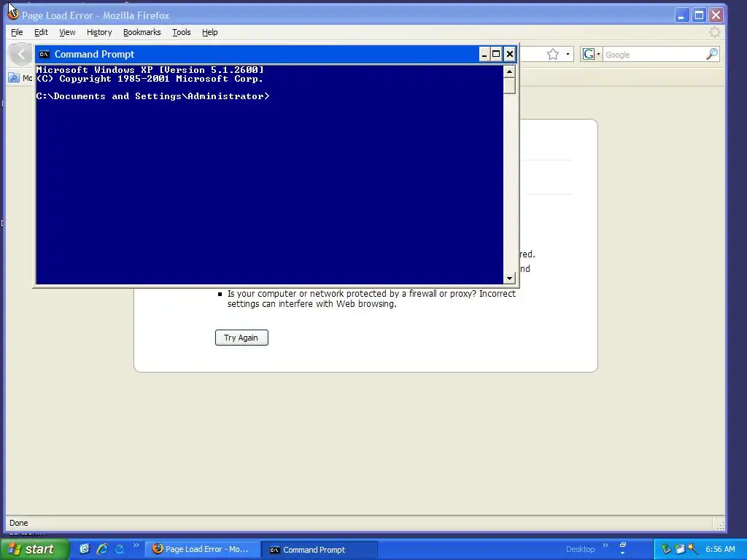Click the magnifying glass search icon
Screen dimensions: 747x560
(712, 54)
